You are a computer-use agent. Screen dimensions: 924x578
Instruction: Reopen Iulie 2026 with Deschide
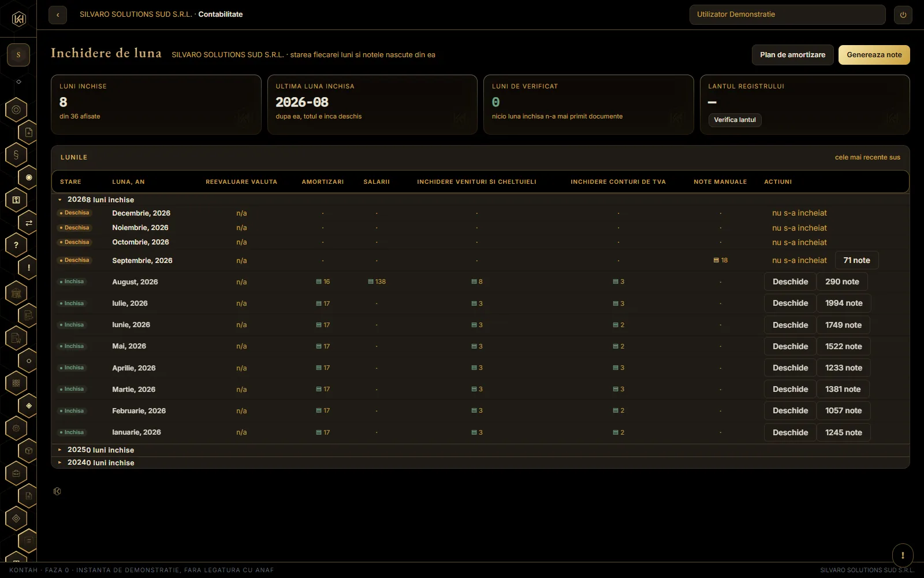click(790, 303)
